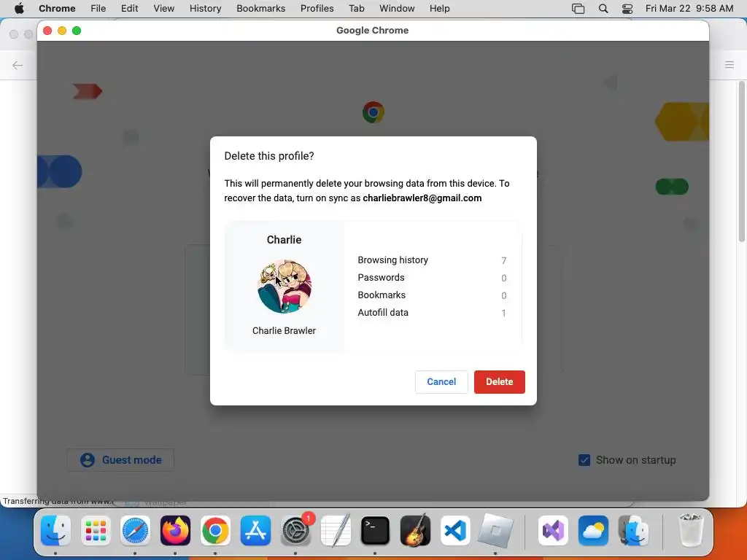Open Visual Studio from the dock

click(553, 531)
